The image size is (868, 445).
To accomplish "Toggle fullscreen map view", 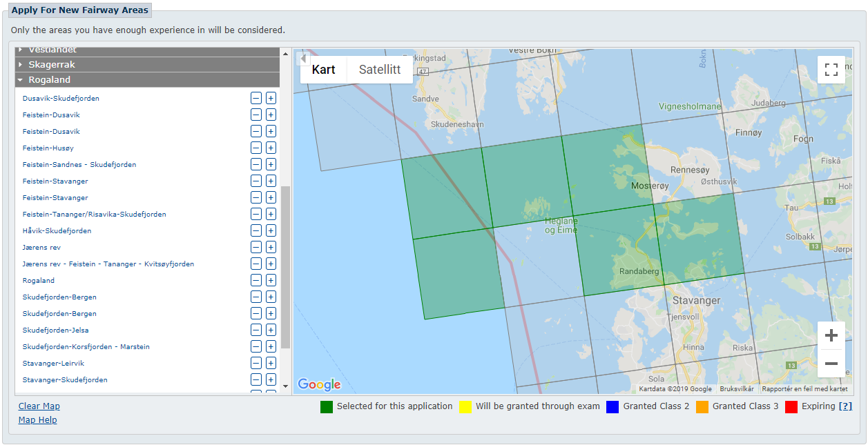I will tap(831, 70).
